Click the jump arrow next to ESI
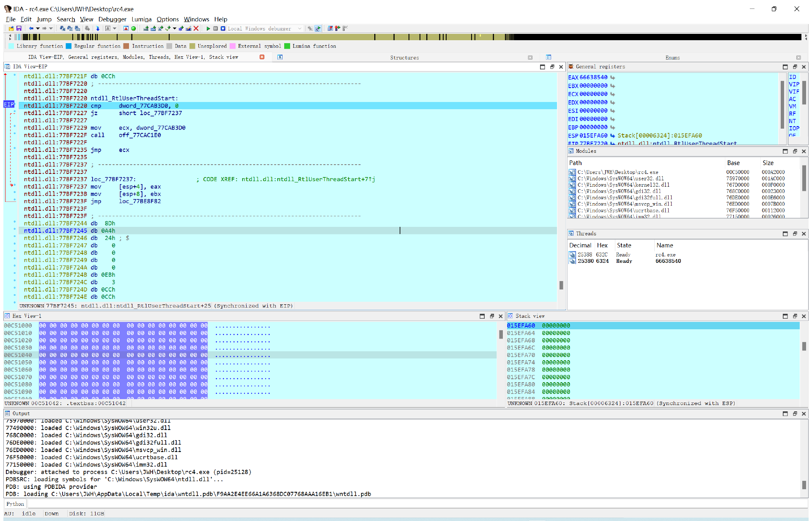The height and width of the screenshot is (521, 812). [x=613, y=111]
